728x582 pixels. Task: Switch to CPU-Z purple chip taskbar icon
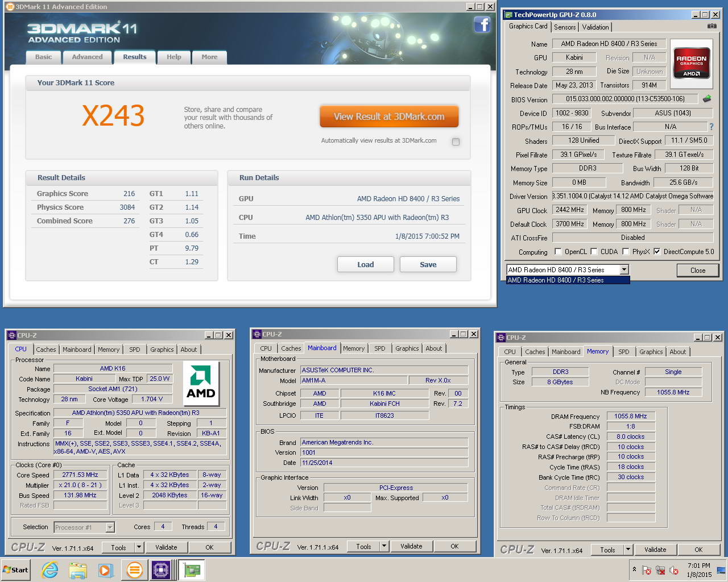(x=161, y=570)
